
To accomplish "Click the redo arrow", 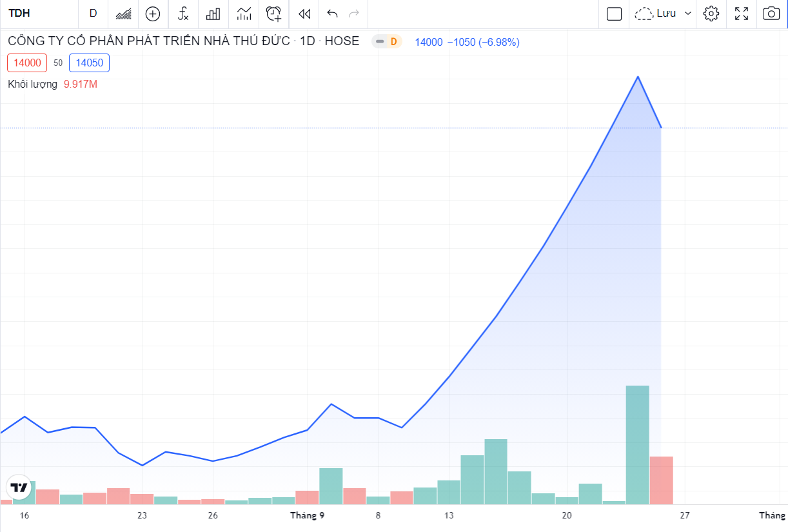I will pyautogui.click(x=353, y=14).
